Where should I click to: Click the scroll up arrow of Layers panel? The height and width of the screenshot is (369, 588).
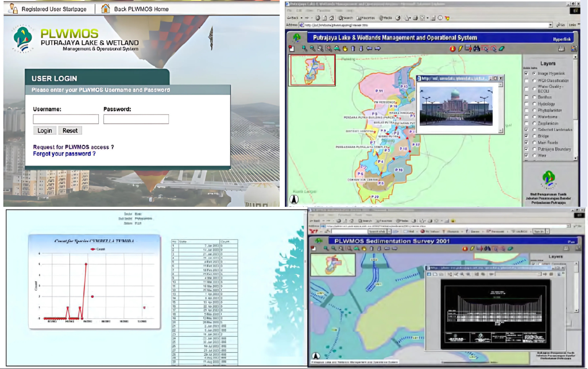(x=575, y=57)
